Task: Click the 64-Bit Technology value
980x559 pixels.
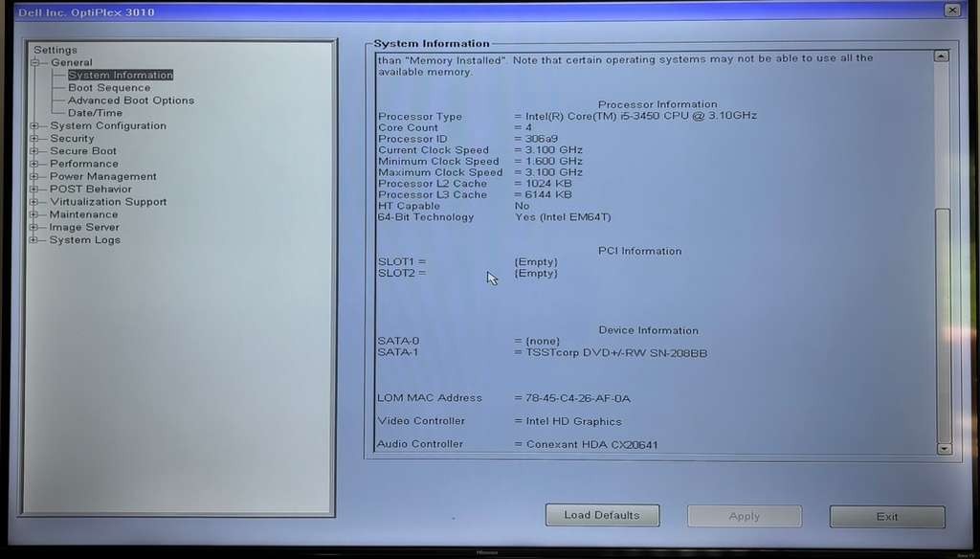Action: pyautogui.click(x=563, y=217)
